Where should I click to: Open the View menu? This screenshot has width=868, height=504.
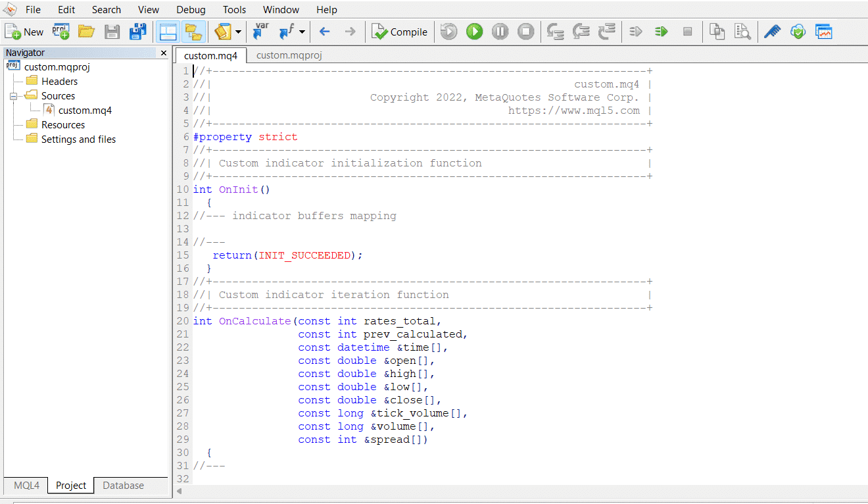[149, 10]
